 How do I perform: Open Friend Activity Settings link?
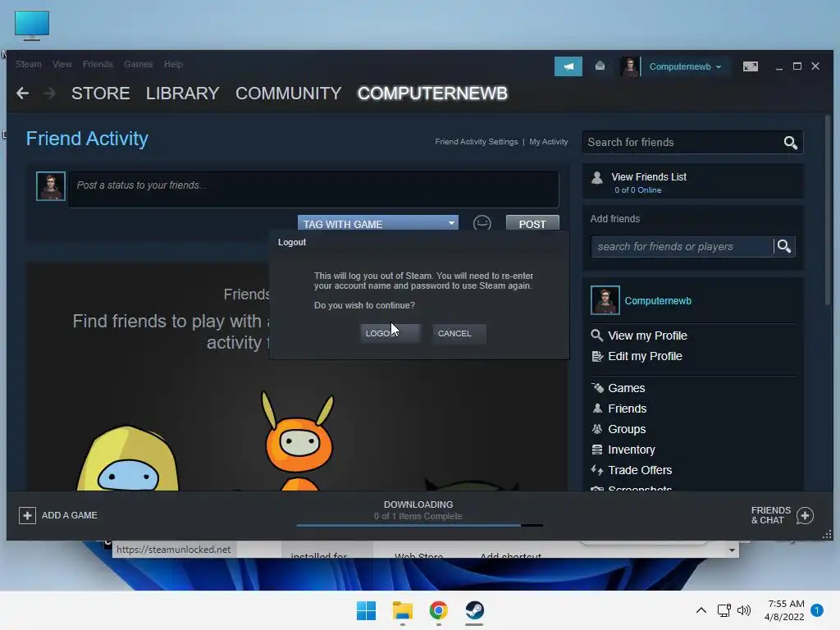[x=477, y=142]
